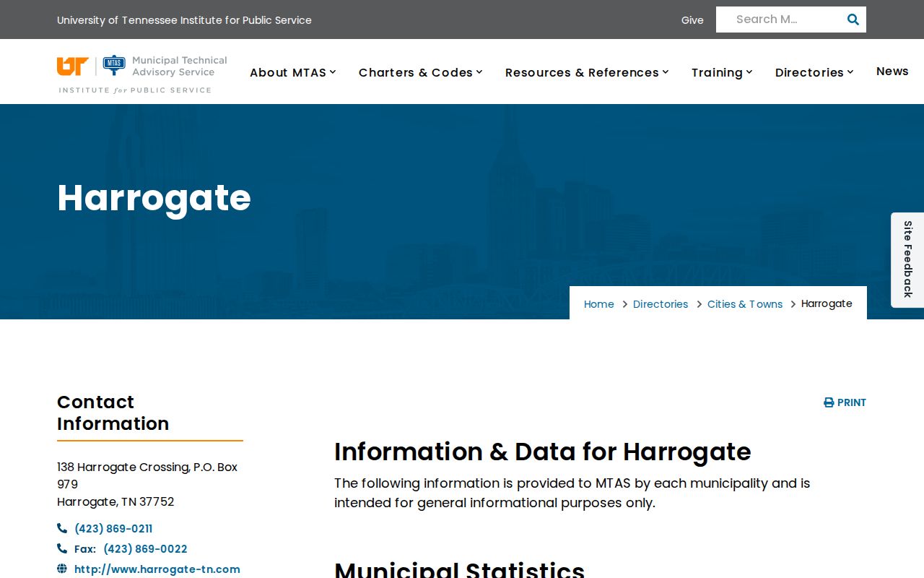The height and width of the screenshot is (578, 924).
Task: Open University of Tennessee Institute for Public Service link
Action: click(184, 20)
